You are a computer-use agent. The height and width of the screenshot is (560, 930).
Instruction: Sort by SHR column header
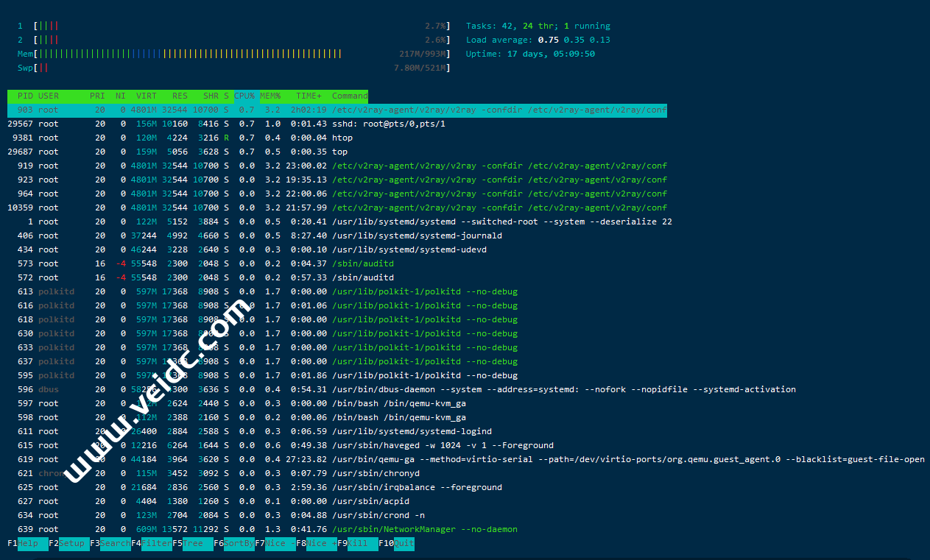[x=211, y=96]
